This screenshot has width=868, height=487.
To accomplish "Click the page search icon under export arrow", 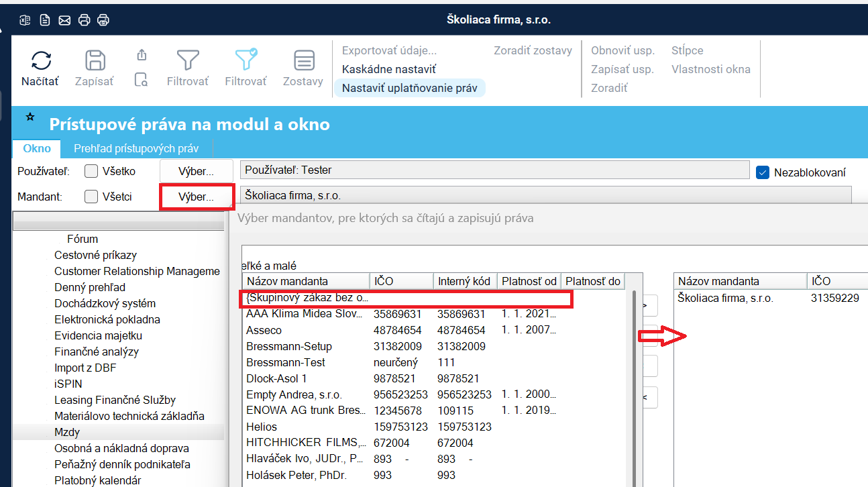I will click(x=142, y=80).
